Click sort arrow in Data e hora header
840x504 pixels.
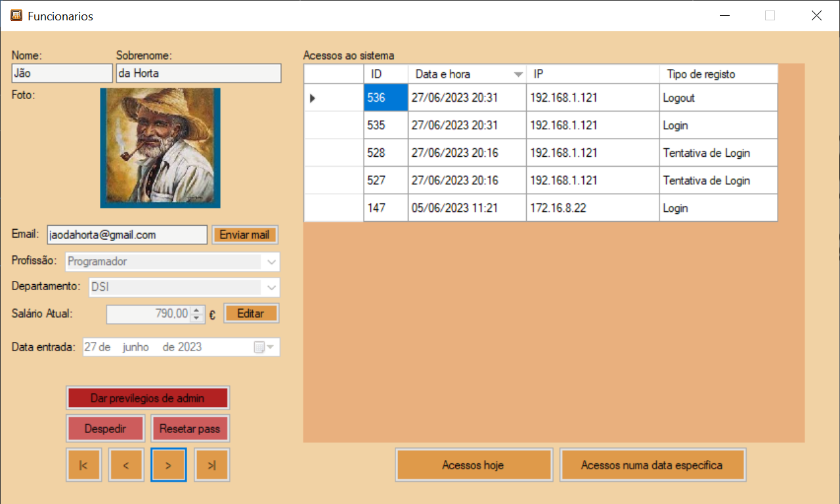pyautogui.click(x=518, y=74)
